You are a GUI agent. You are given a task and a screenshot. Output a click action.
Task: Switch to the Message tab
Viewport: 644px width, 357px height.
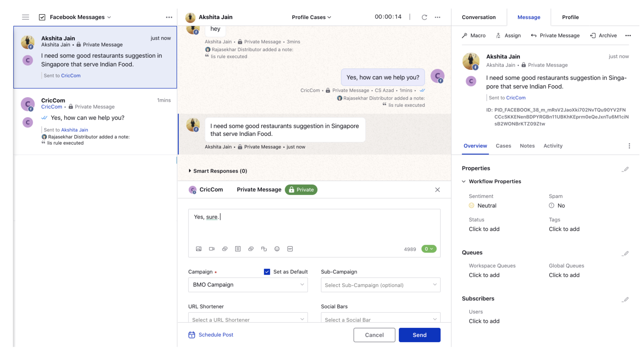click(x=529, y=17)
